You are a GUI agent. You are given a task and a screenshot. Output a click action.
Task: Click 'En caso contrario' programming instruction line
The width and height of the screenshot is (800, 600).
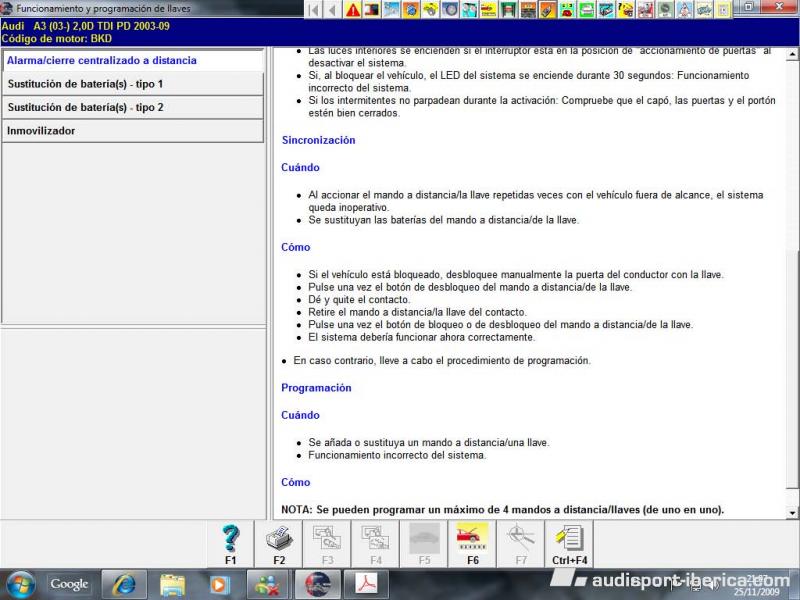[x=442, y=361]
